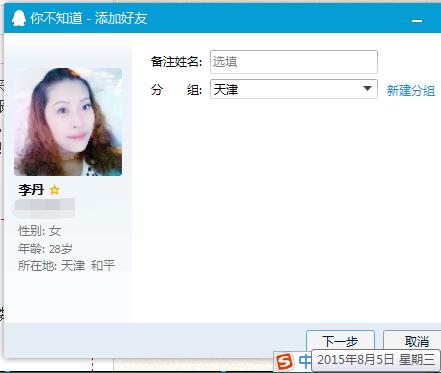Click the QQ penguin icon in title bar
This screenshot has width=441, height=373.
tap(19, 18)
